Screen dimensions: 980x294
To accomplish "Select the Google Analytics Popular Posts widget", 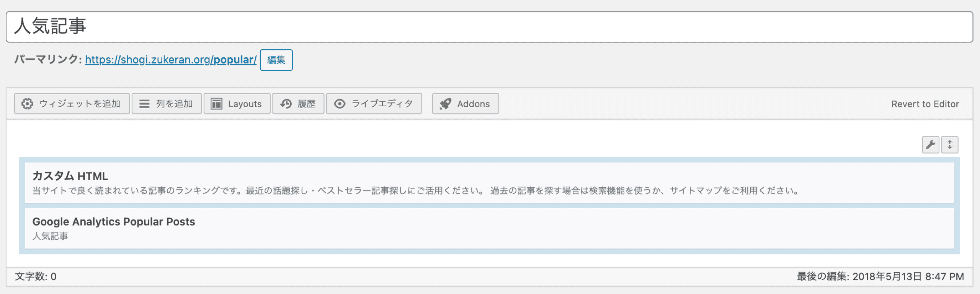I will click(489, 228).
